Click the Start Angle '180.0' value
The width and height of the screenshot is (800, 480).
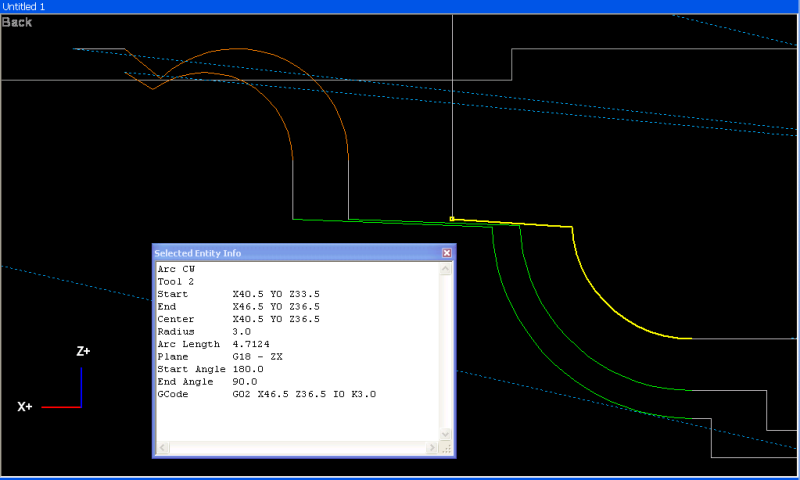[x=248, y=369]
